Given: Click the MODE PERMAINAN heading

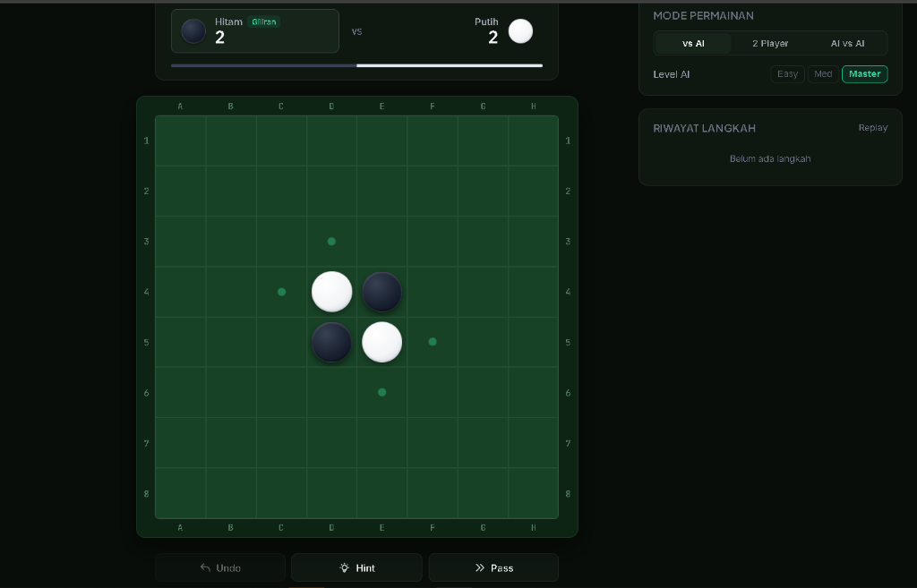Looking at the screenshot, I should click(703, 16).
